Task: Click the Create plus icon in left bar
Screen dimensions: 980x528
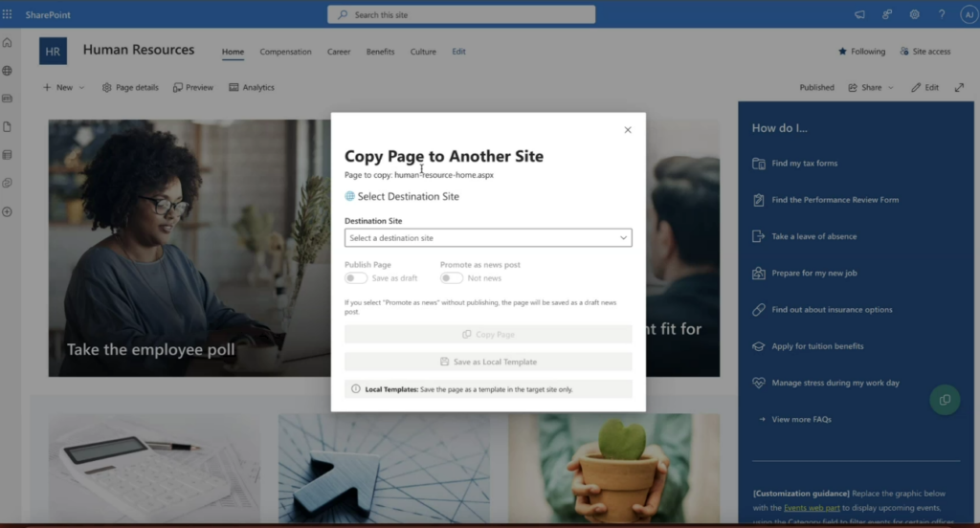Action: [8, 211]
